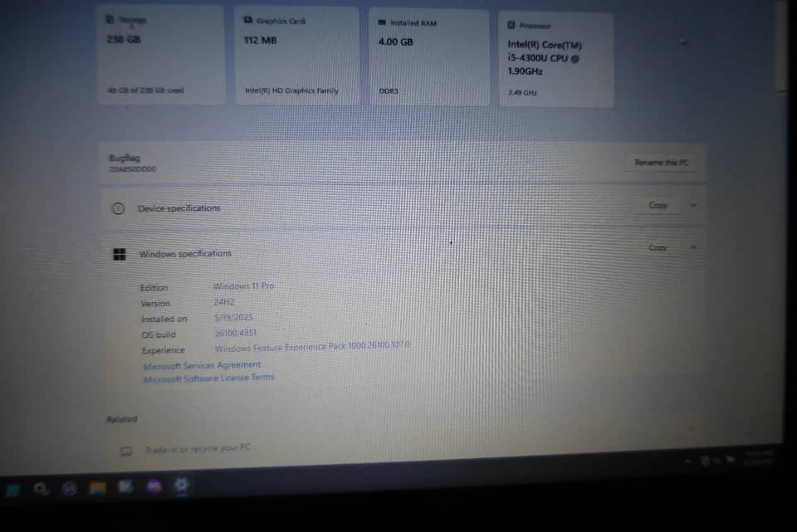Click the Storage icon in the storage card
Image resolution: width=797 pixels, height=532 pixels.
pyautogui.click(x=110, y=19)
